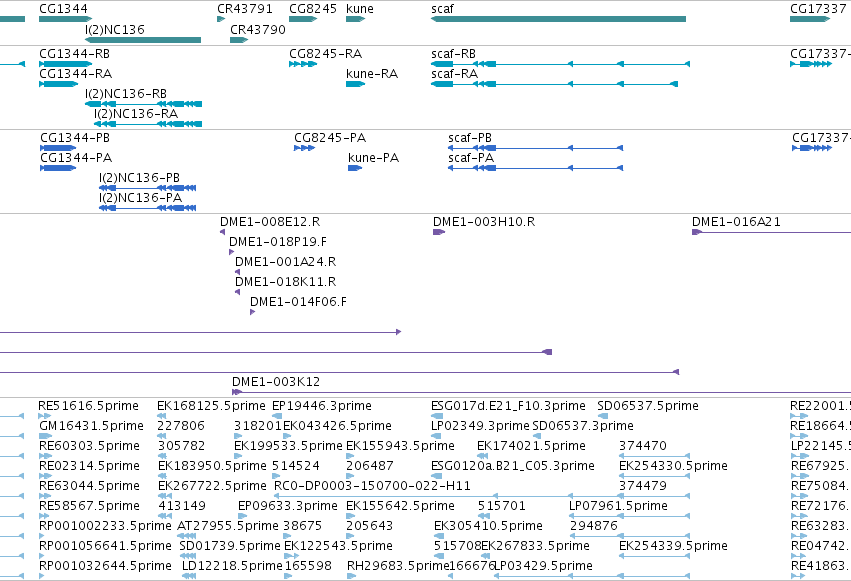The width and height of the screenshot is (851, 581).
Task: Click the scaf-PA protein label
Action: click(471, 158)
